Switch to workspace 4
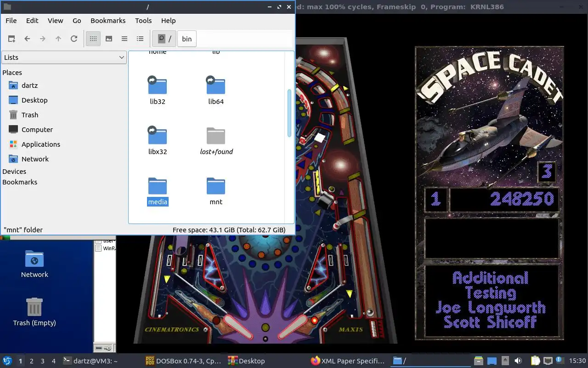588x368 pixels. [x=54, y=361]
